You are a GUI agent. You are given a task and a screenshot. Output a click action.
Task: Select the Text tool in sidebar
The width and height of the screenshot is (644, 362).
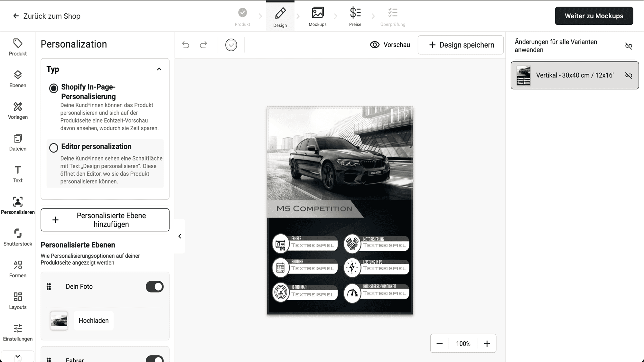pos(18,174)
